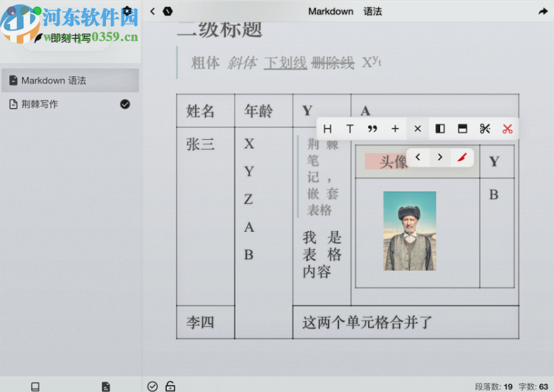Click the circled checkmark icon in the status bar
The height and width of the screenshot is (392, 554).
coord(153,386)
